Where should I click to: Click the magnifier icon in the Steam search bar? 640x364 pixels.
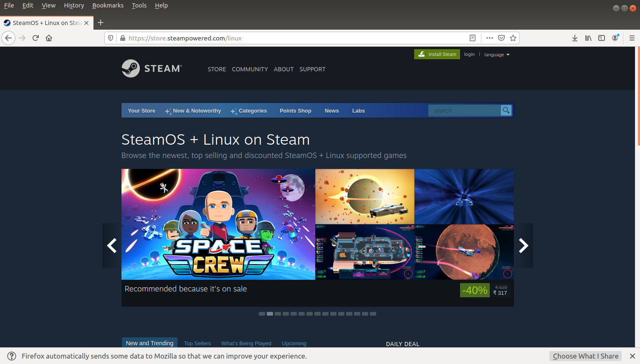point(506,110)
